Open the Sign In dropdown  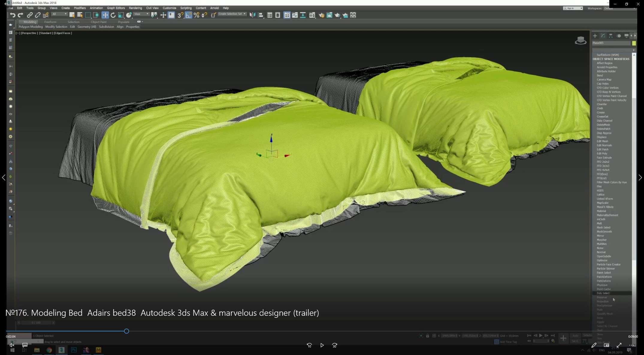573,8
